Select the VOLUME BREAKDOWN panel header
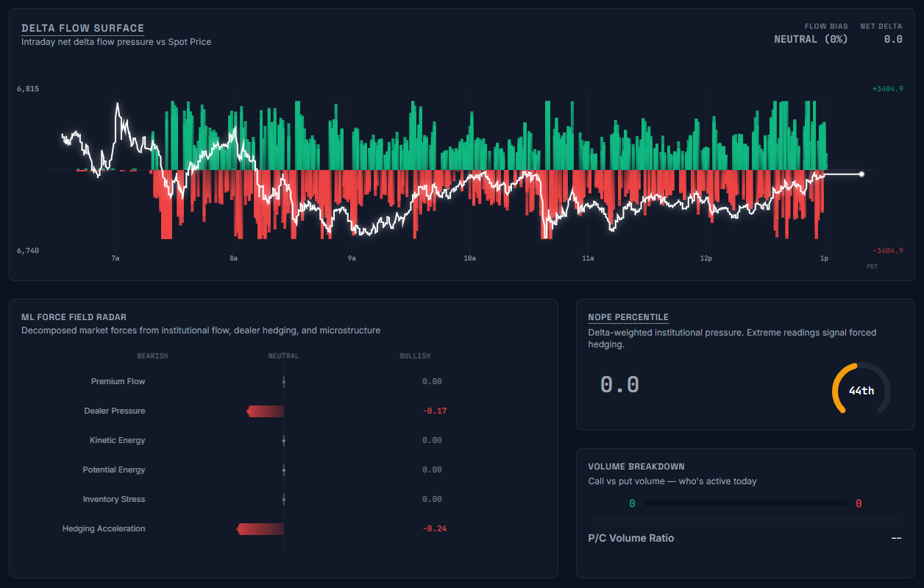924x588 pixels. coord(639,466)
